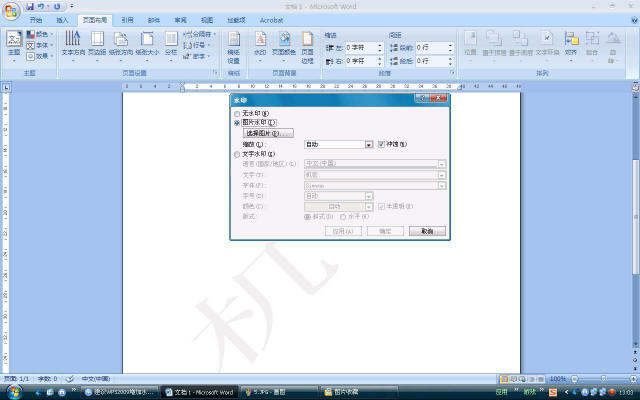Increase spacing-before value with stepper
Screen dimensions: 640x400
click(x=451, y=46)
